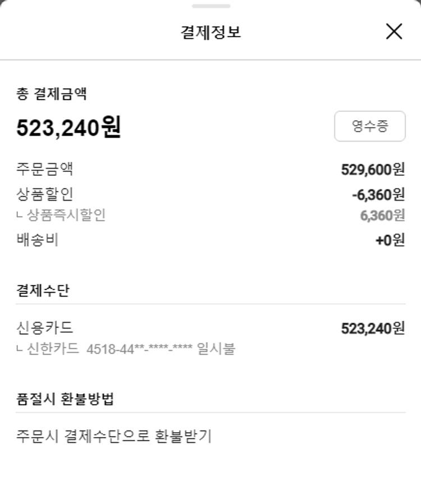Image resolution: width=421 pixels, height=504 pixels.
Task: Click the 상품할인 label
Action: click(x=45, y=194)
